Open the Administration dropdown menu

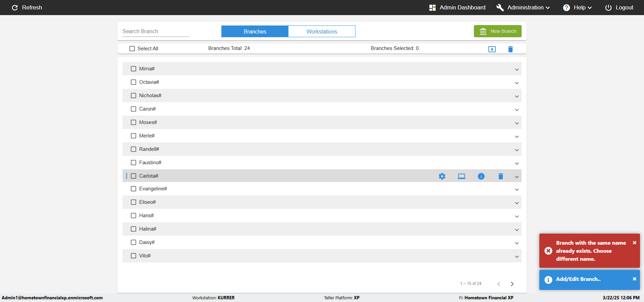coord(523,7)
